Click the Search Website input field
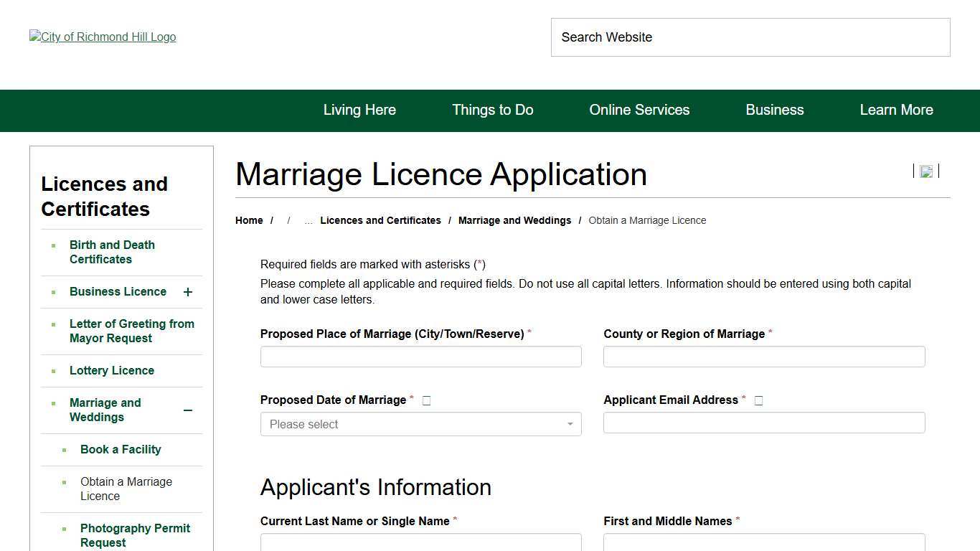 [x=750, y=37]
